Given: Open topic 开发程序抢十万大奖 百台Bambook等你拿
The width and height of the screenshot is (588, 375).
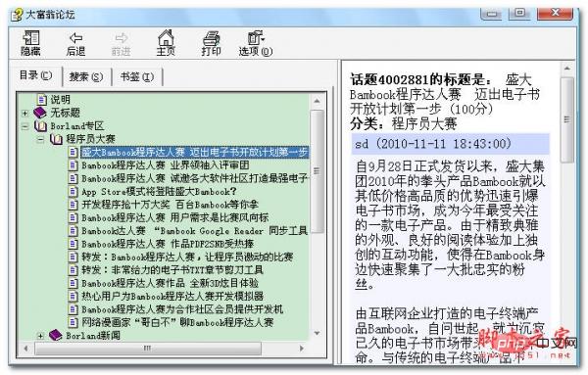Looking at the screenshot, I should [170, 205].
